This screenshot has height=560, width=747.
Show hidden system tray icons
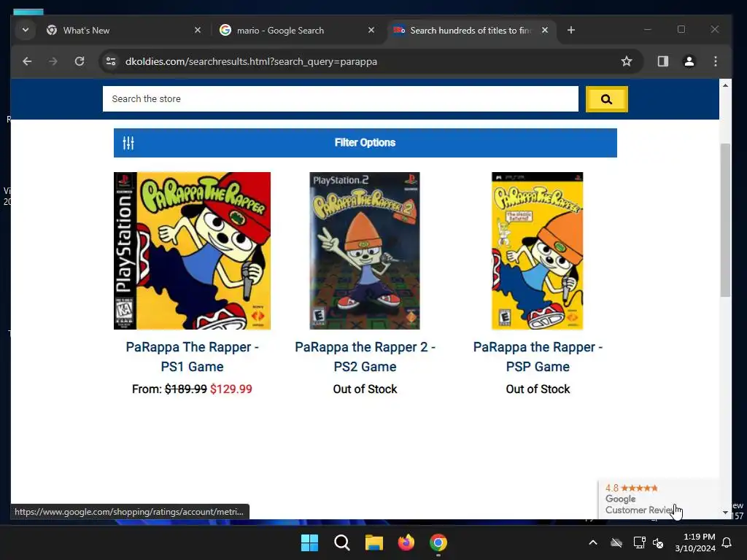593,542
